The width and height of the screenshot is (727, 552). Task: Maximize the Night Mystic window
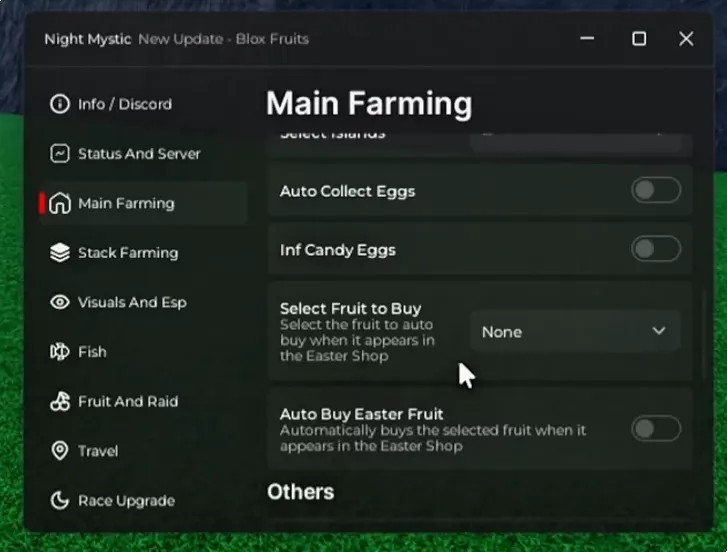639,39
